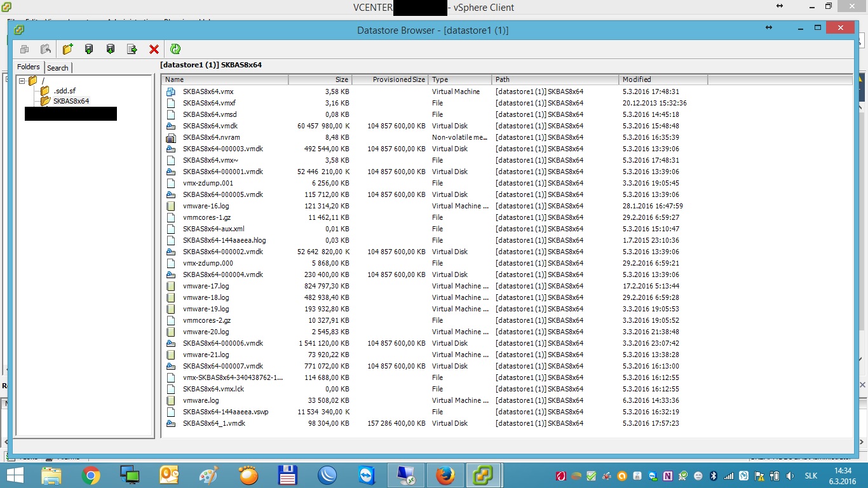Switch to the Folders tab
Image resolution: width=868 pixels, height=488 pixels.
[29, 67]
